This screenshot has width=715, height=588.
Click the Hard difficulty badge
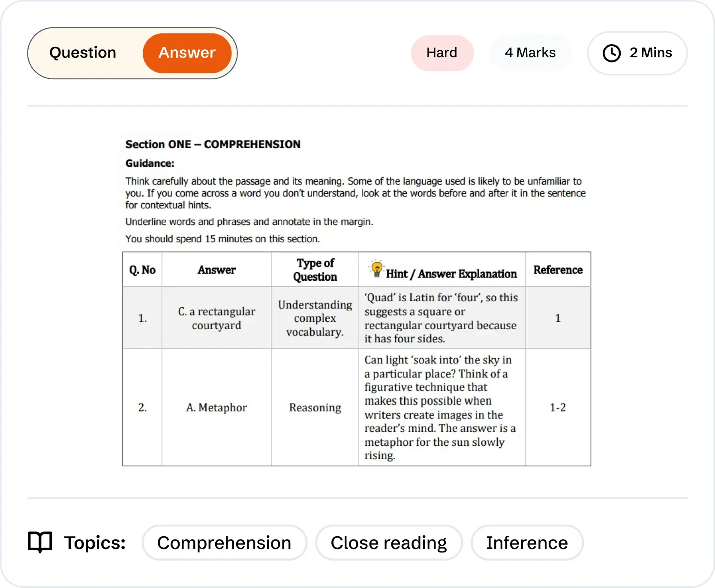pos(442,53)
